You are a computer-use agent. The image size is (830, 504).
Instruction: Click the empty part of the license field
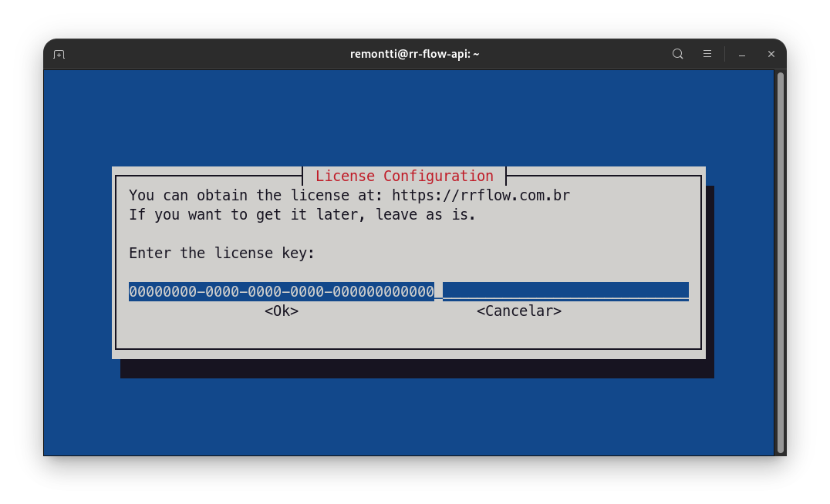565,291
